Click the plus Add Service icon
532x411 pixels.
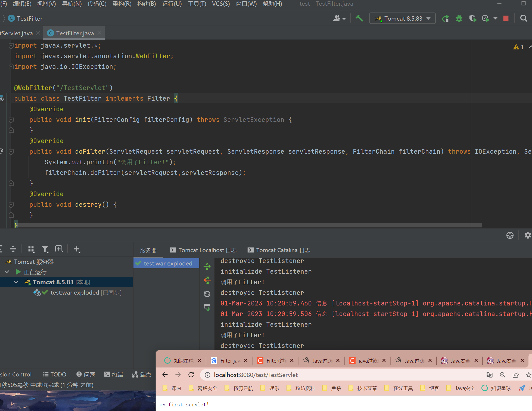pyautogui.click(x=77, y=249)
